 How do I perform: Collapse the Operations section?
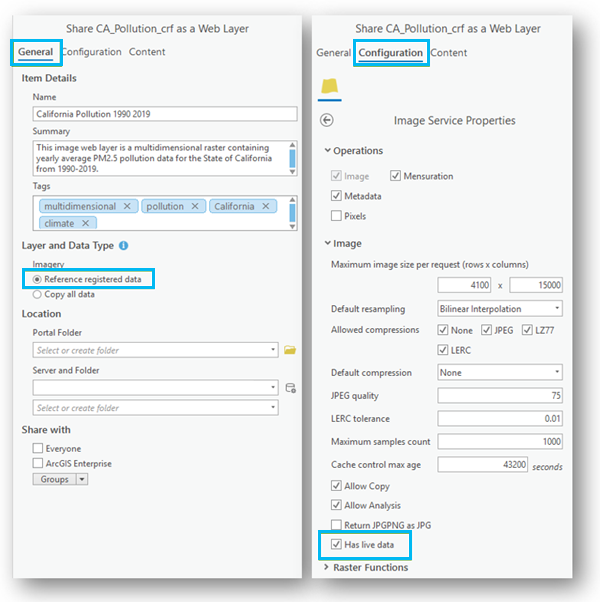[x=327, y=151]
